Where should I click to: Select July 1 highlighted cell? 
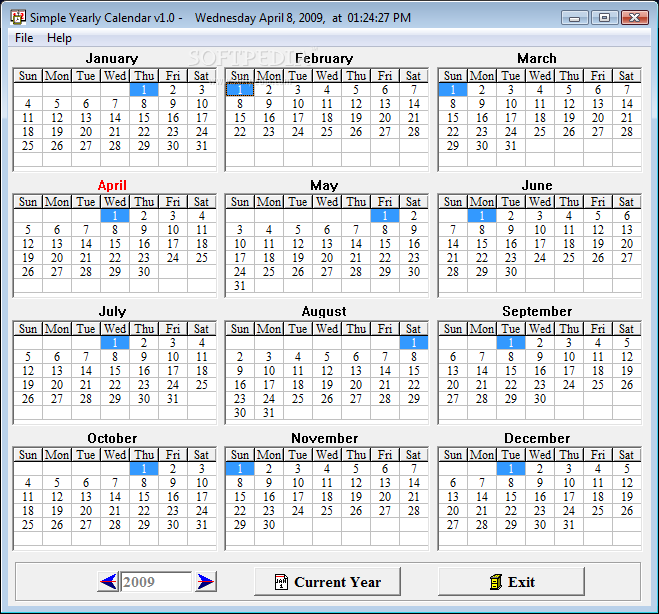(x=115, y=343)
